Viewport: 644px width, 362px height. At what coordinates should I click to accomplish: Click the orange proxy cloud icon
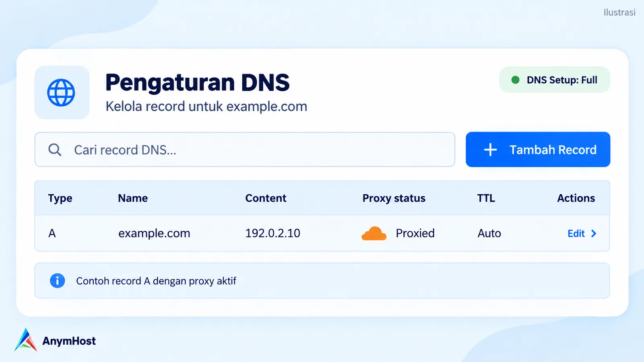pos(374,233)
